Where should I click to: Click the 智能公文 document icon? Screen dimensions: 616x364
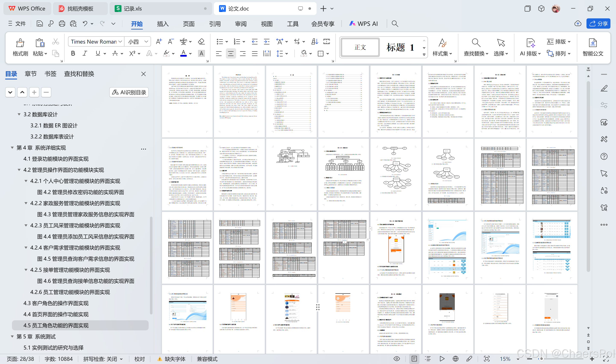593,43
